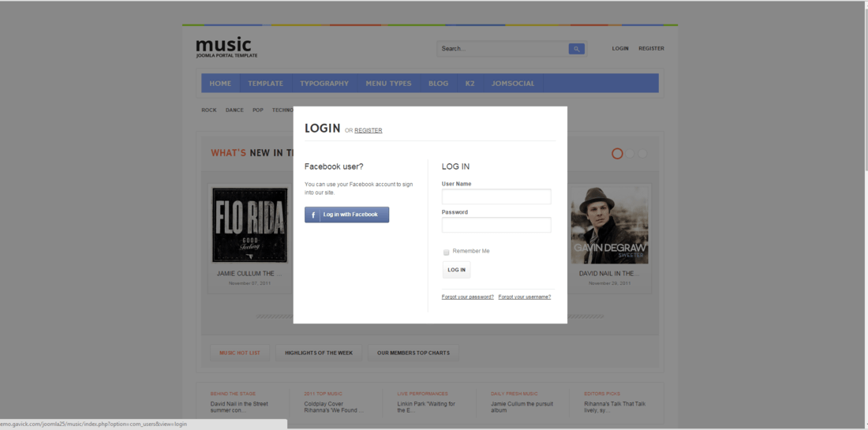868x430 pixels.
Task: Select the first slider pagination dot
Action: [617, 153]
